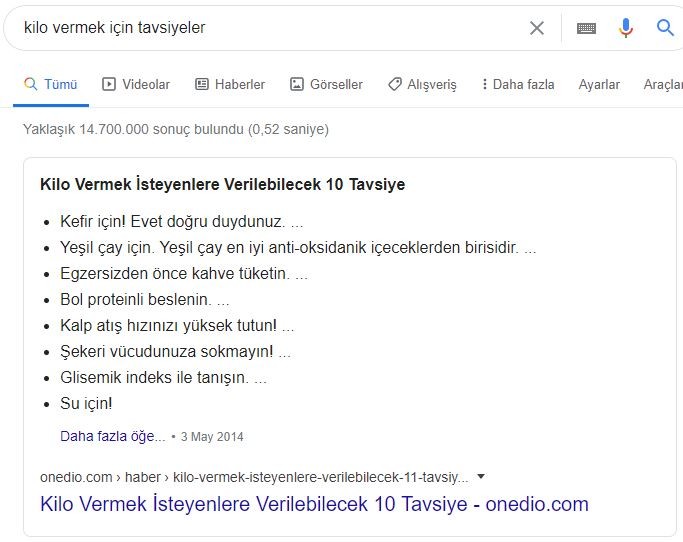Open the on-screen keyboard input tool
This screenshot has width=683, height=542.
[586, 28]
